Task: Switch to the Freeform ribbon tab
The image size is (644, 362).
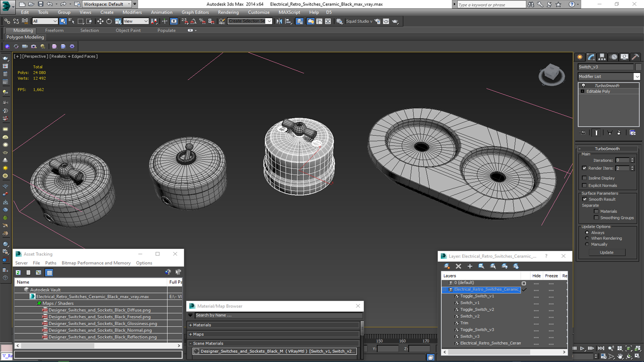Action: 54,30
